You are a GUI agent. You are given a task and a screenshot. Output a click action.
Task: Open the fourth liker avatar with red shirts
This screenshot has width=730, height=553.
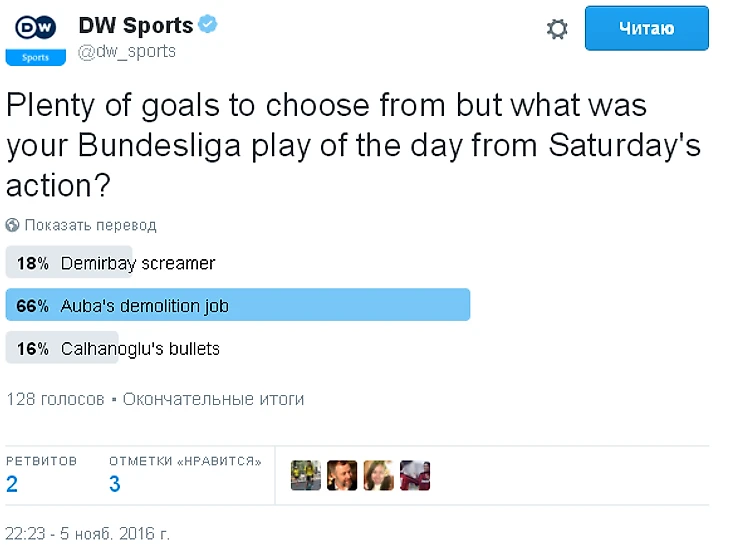[414, 475]
